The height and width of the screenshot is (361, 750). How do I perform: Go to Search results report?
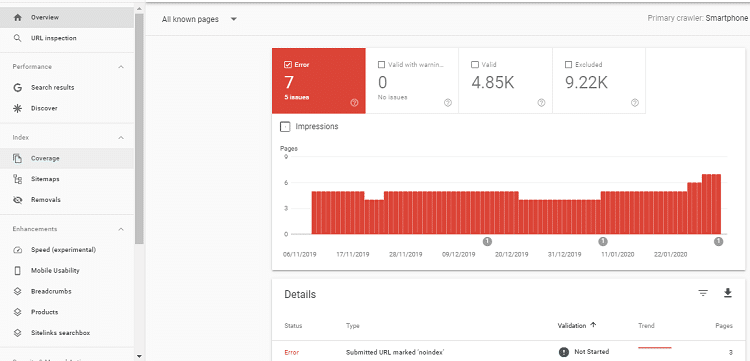coord(67,88)
